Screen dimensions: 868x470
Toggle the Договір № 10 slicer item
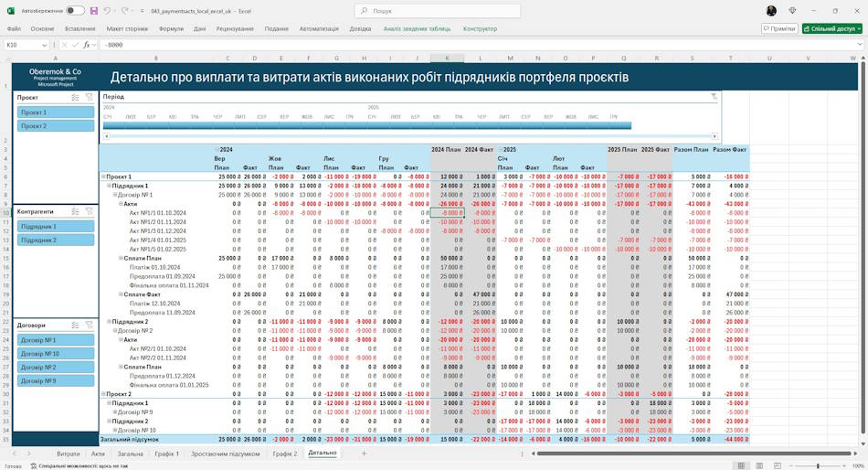pos(56,354)
